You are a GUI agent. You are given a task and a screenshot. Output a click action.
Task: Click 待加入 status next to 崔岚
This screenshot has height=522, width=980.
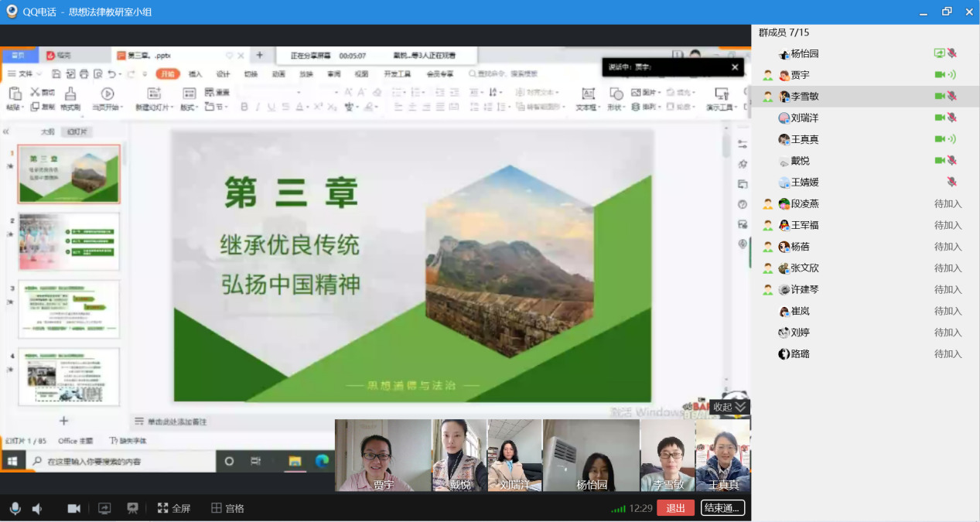click(x=948, y=311)
